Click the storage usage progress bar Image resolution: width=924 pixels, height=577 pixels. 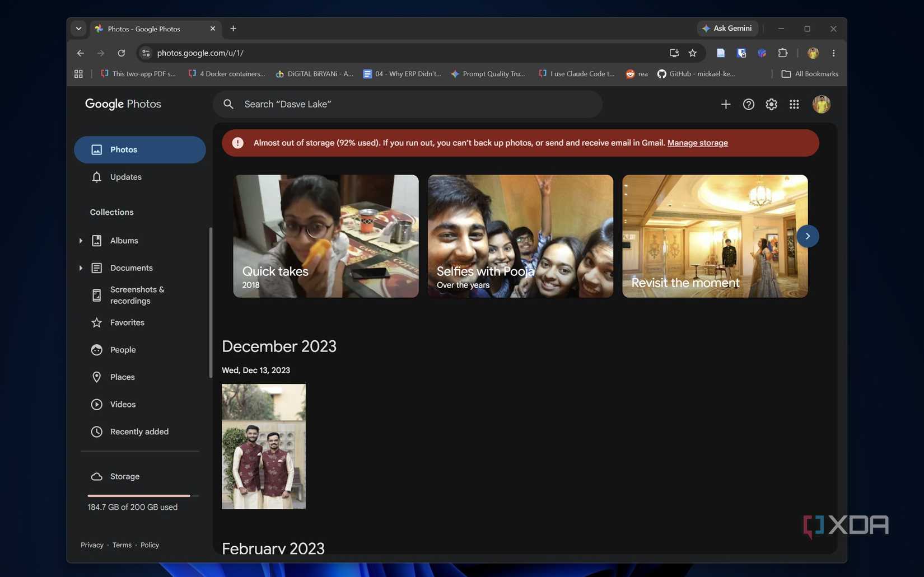(x=143, y=496)
